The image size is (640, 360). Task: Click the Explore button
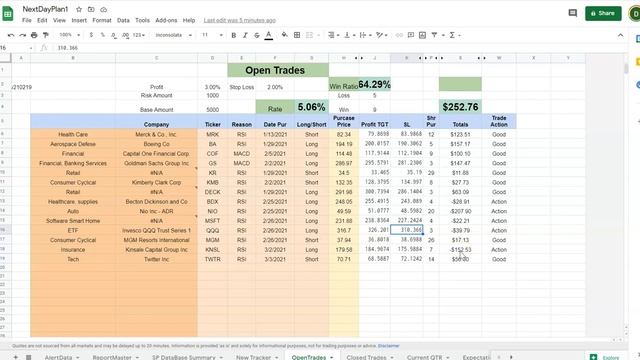pos(606,357)
